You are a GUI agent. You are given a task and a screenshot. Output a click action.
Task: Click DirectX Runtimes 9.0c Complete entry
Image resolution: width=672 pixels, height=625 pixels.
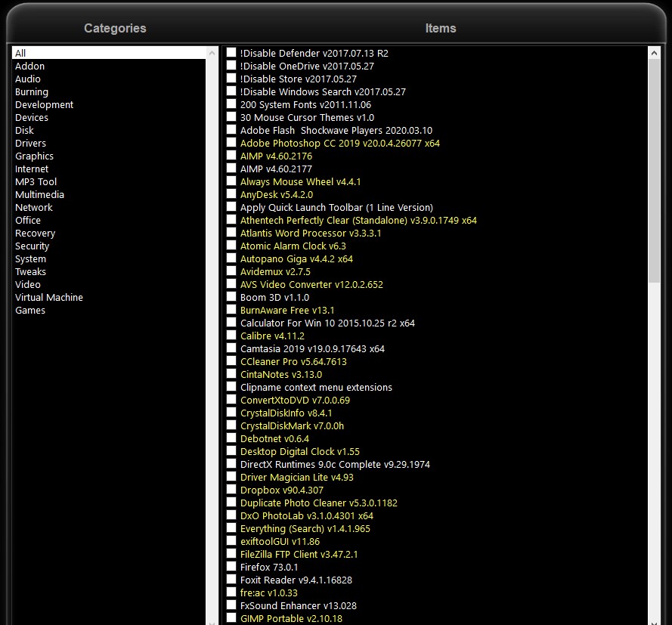coord(335,464)
